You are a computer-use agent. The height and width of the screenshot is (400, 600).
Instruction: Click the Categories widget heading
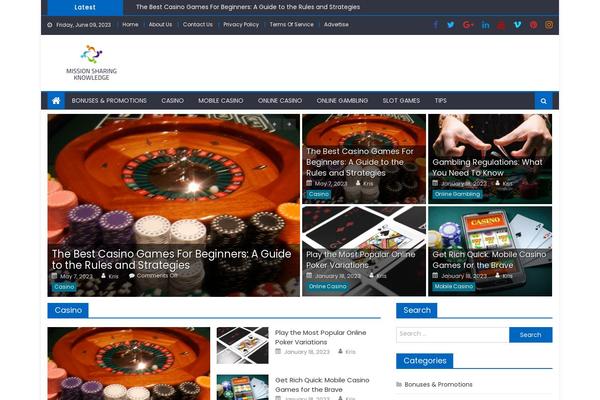tap(425, 361)
